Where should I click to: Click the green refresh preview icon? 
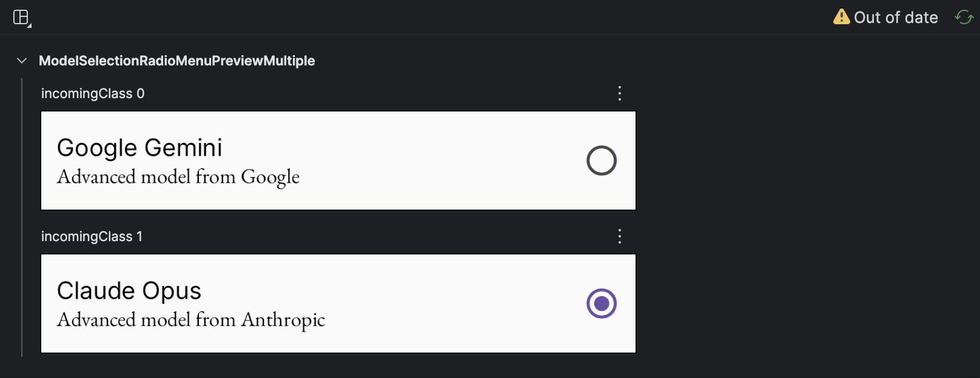(964, 17)
